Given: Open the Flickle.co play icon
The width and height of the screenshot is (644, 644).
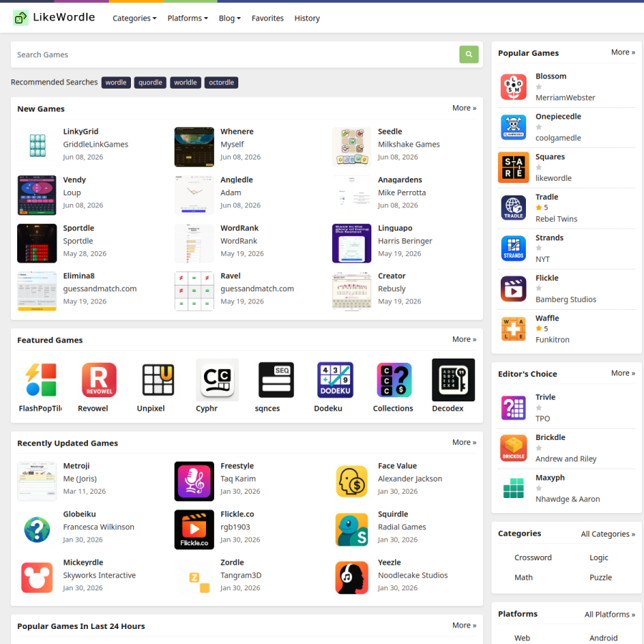Looking at the screenshot, I should coord(194,530).
